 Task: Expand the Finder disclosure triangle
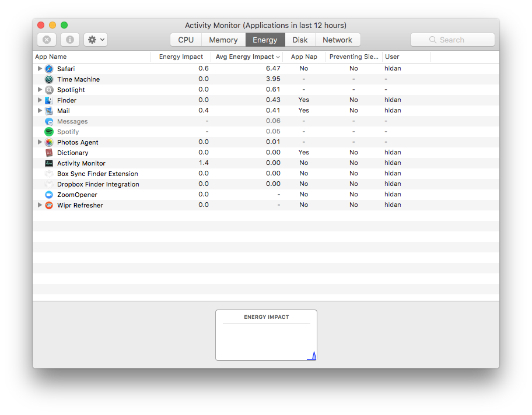[40, 100]
